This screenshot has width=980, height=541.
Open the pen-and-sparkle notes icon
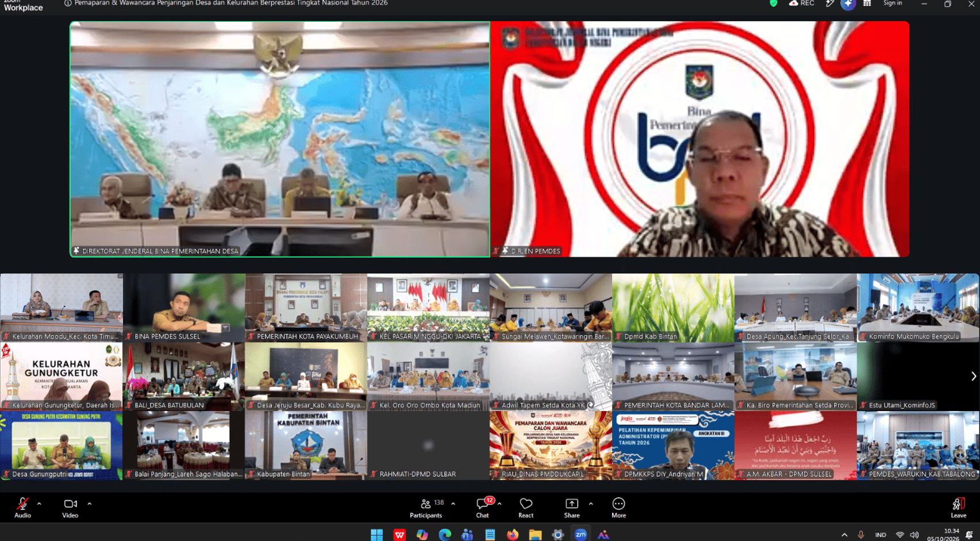pos(829,3)
